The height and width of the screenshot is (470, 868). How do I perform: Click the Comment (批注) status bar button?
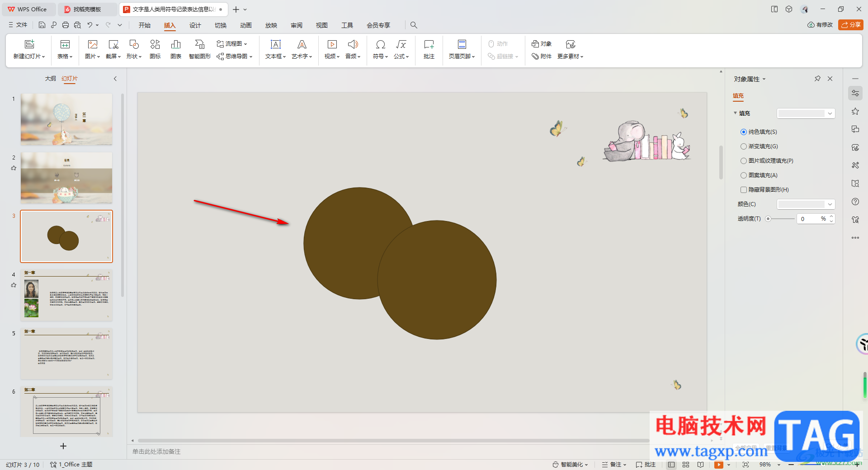pyautogui.click(x=646, y=465)
